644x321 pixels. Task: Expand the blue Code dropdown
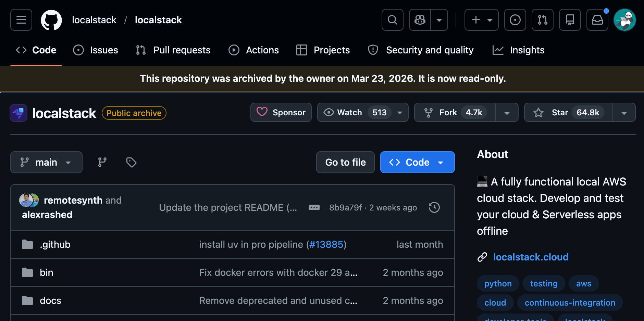point(417,162)
